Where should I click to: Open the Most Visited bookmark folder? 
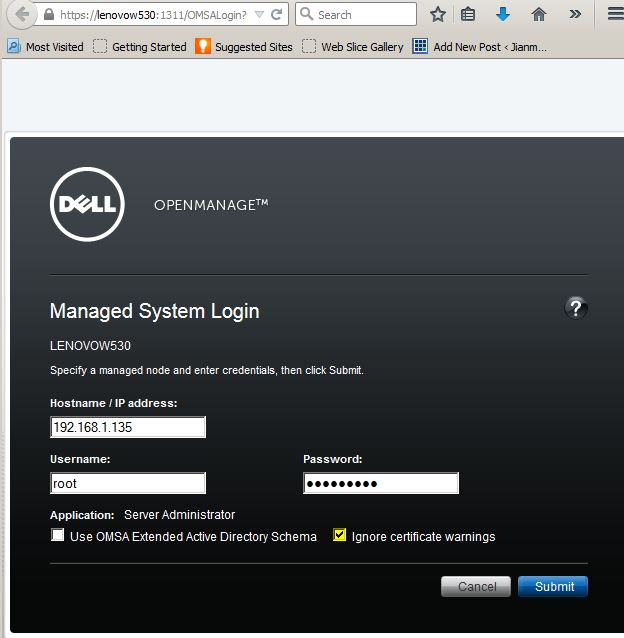(46, 47)
